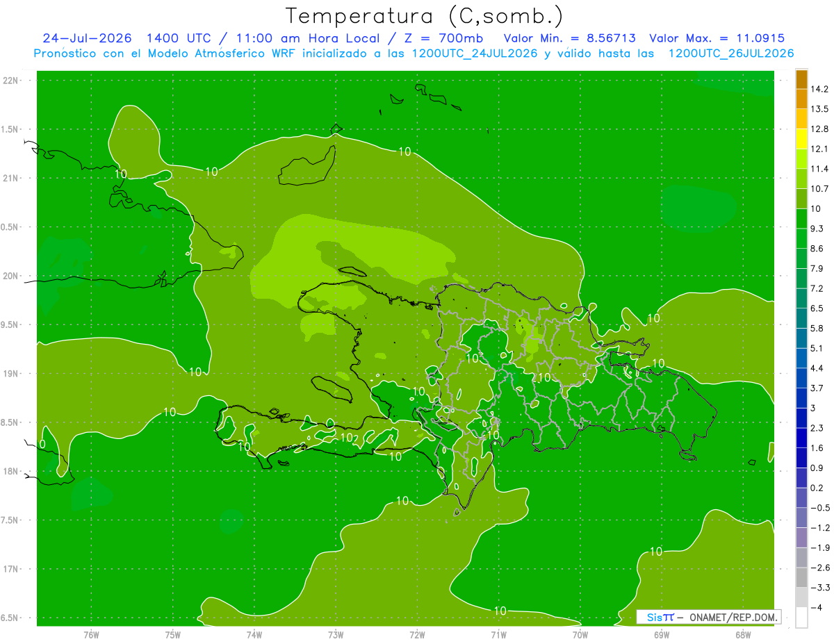Pick the purple swatch between -1.2 and -1.9
This screenshot has width=834, height=644.
[x=801, y=538]
